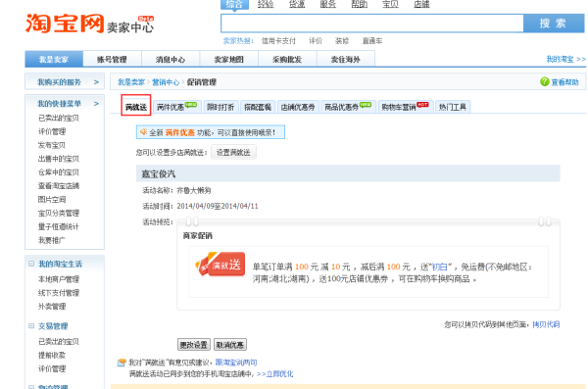Click the 查看帮助 link
The image size is (588, 389).
(564, 82)
